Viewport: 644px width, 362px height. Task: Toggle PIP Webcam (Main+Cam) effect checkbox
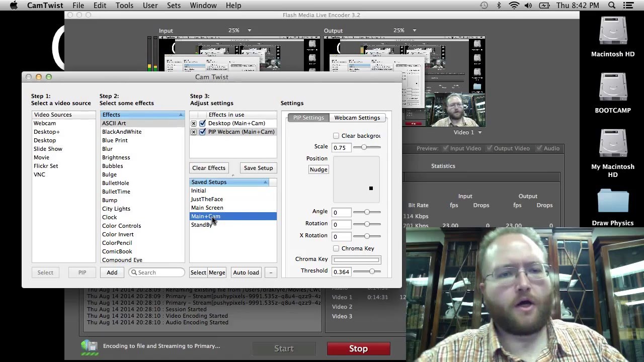pyautogui.click(x=202, y=132)
